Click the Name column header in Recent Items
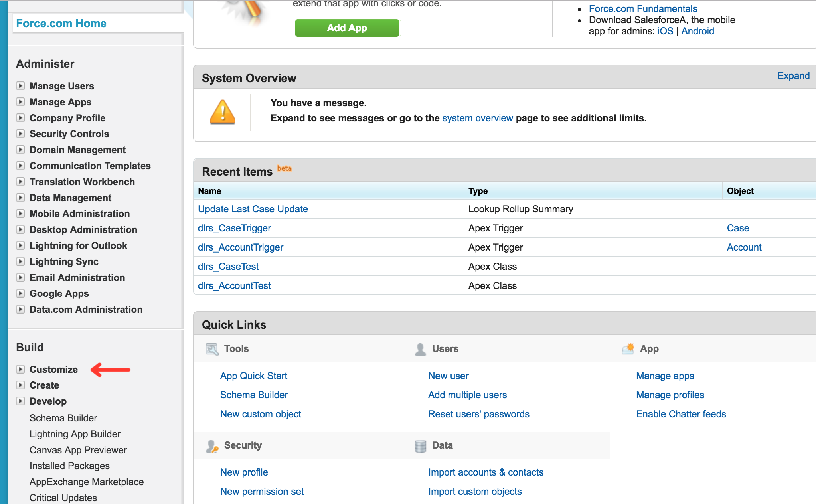The width and height of the screenshot is (816, 504). point(329,191)
